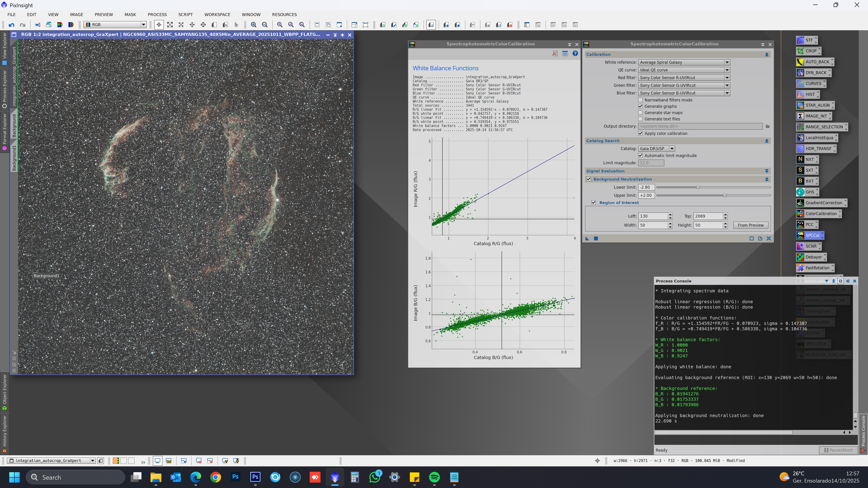This screenshot has width=868, height=488.
Task: Click the Undo arrow in toolbar
Action: [x=12, y=25]
